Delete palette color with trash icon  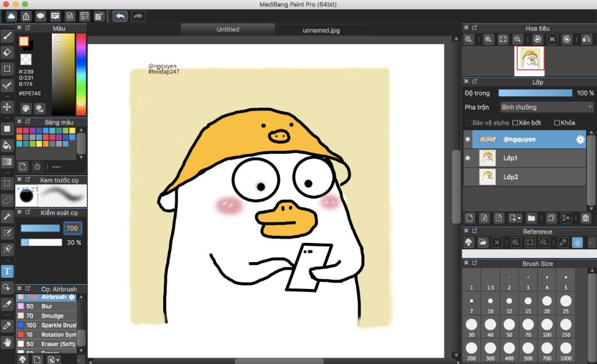[x=37, y=167]
